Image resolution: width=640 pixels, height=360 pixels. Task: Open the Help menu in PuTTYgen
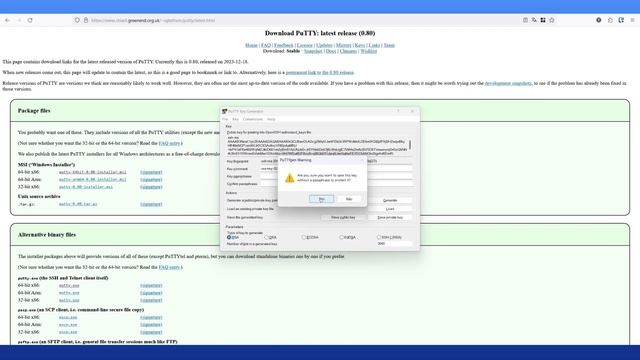(x=271, y=119)
